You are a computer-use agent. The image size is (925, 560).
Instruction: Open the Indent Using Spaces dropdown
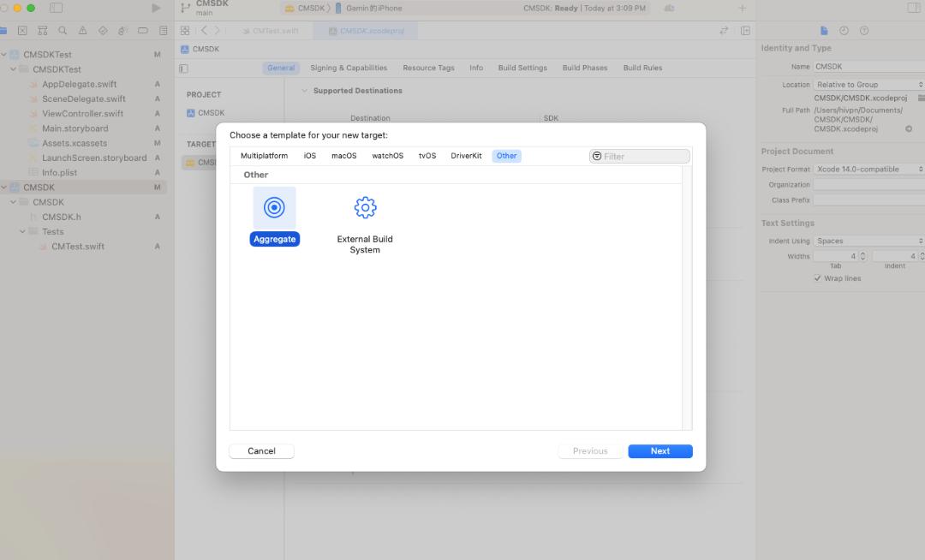(x=868, y=241)
